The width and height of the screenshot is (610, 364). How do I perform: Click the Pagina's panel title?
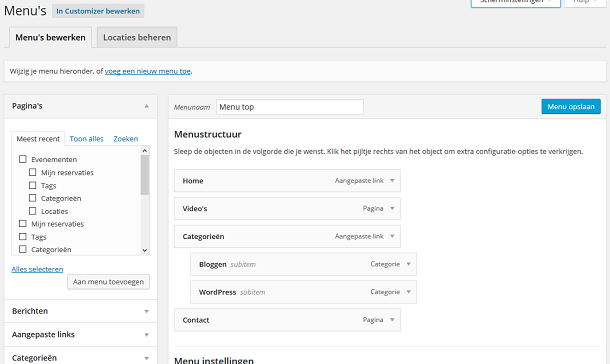(27, 106)
